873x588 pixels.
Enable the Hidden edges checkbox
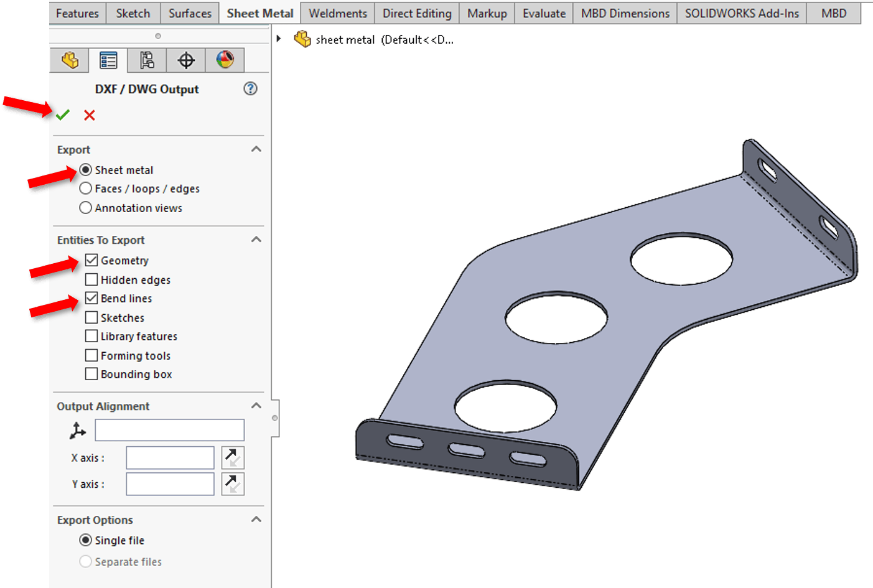coord(90,279)
